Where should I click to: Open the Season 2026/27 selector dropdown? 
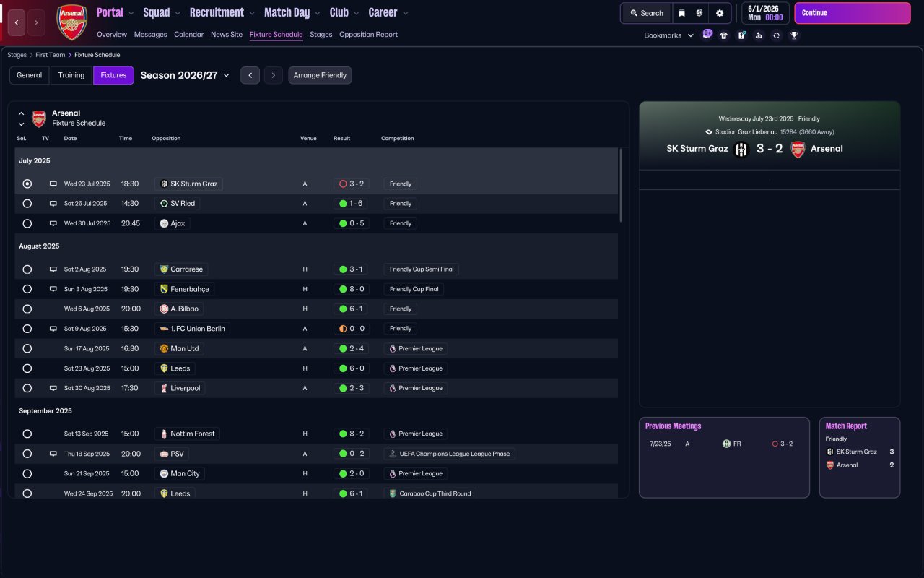(x=185, y=75)
